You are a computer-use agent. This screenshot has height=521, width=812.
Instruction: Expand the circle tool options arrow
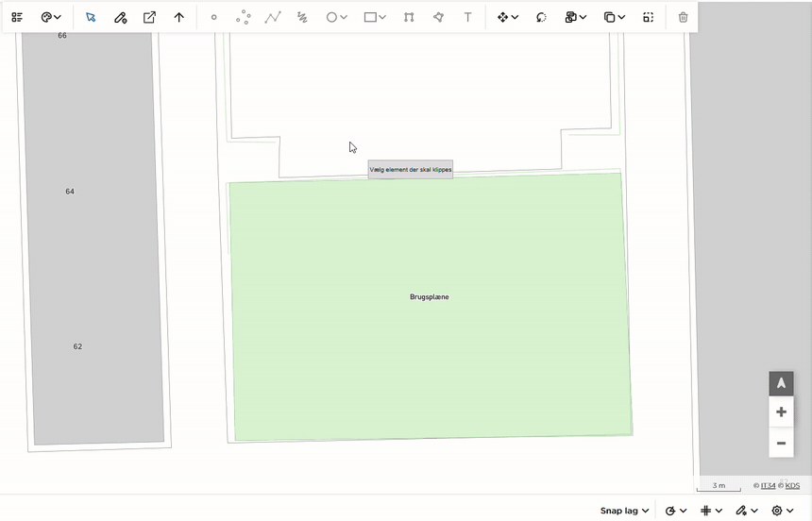click(344, 17)
